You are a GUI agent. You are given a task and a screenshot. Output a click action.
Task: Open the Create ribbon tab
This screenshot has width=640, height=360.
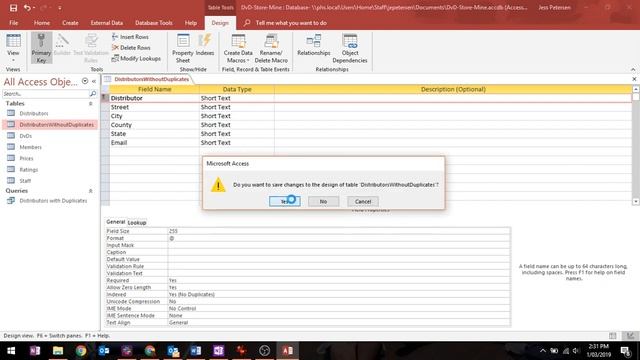70,23
